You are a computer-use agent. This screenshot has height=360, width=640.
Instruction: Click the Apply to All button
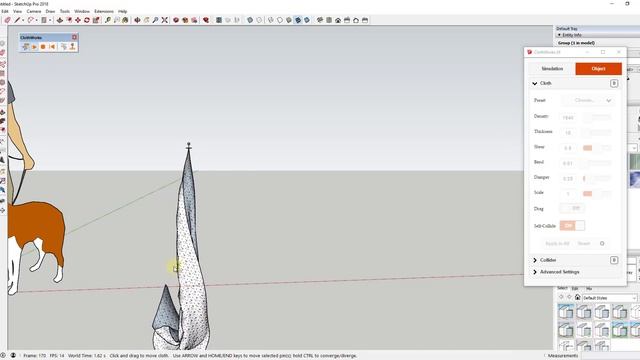coord(557,244)
